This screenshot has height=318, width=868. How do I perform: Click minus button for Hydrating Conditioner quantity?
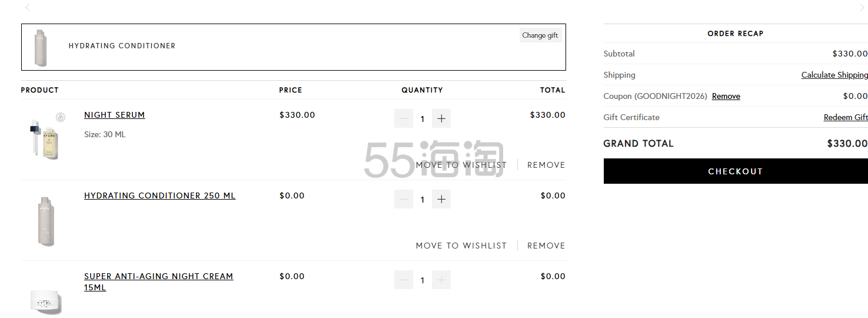(x=404, y=199)
